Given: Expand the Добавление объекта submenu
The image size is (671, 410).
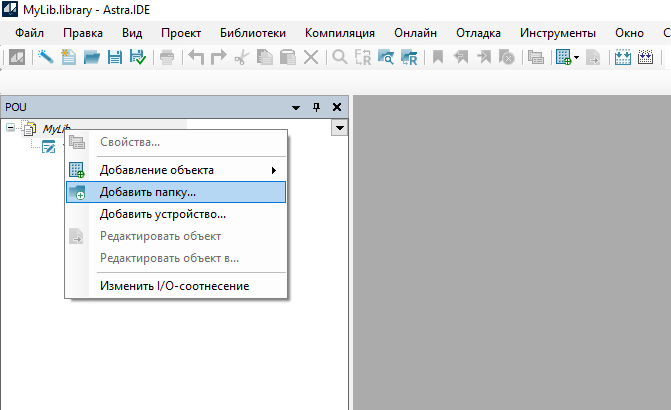Looking at the screenshot, I should point(273,170).
